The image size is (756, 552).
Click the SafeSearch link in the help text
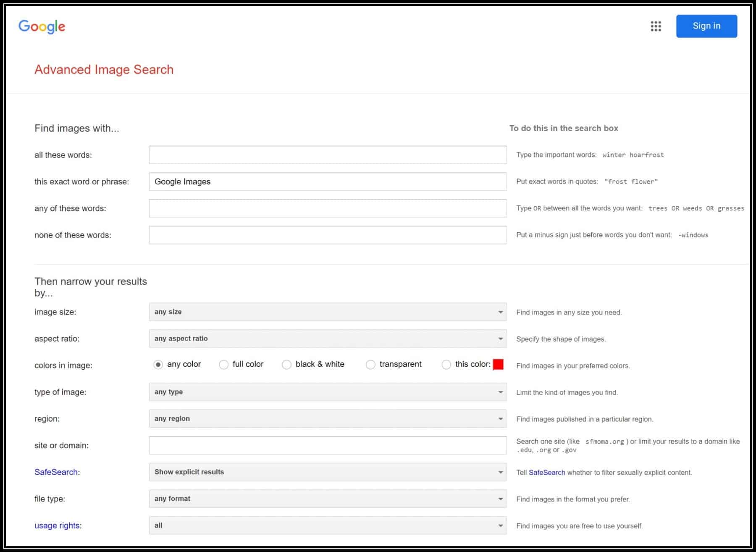pos(547,473)
